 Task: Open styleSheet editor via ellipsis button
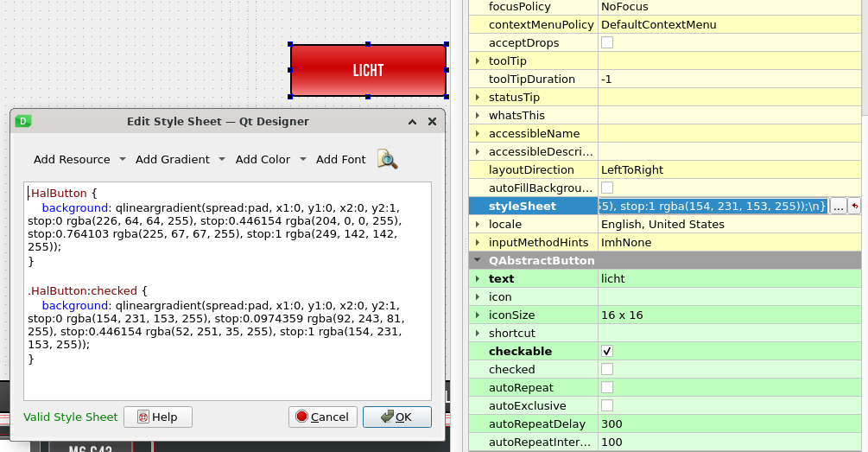click(838, 206)
